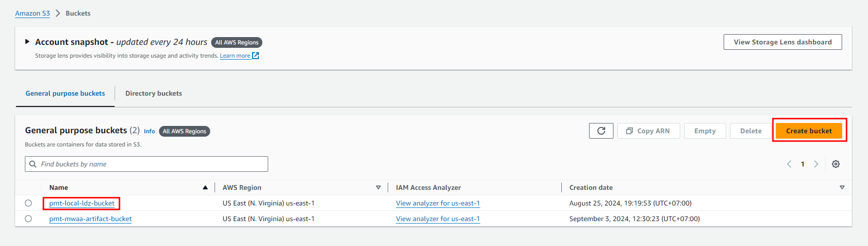Screen dimensions: 868x246
Task: Click page number 1 in pagination
Action: point(803,164)
